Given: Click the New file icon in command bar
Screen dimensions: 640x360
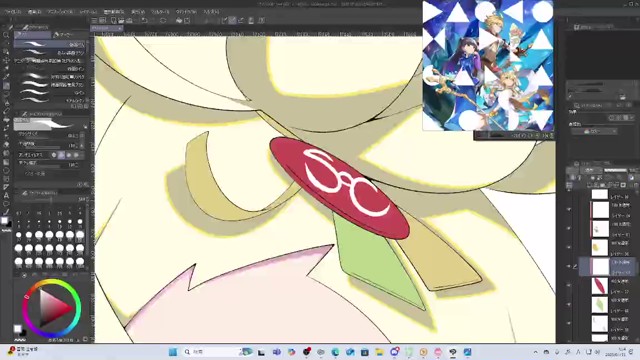Looking at the screenshot, I should 113,20.
